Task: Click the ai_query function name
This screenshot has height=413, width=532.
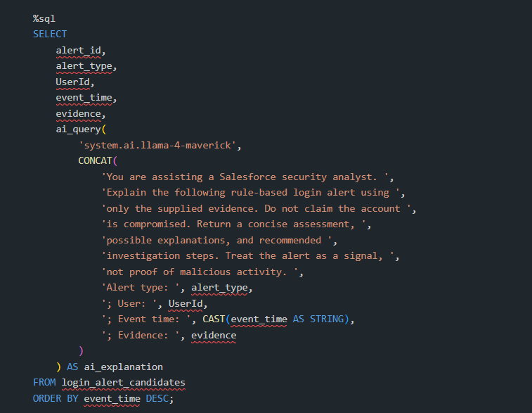Action: pyautogui.click(x=79, y=129)
